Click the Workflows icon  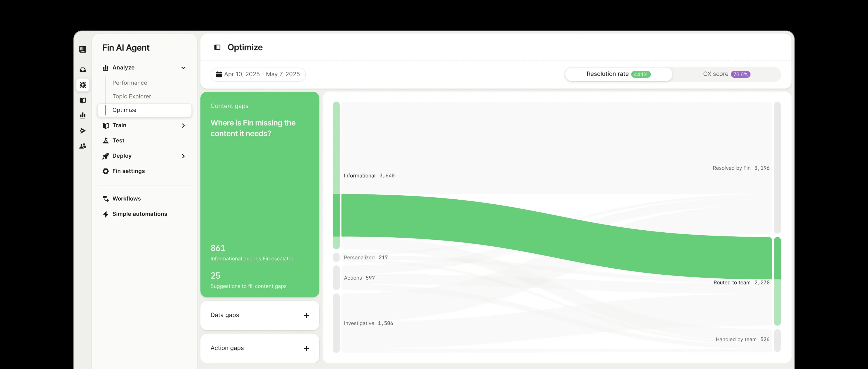106,199
